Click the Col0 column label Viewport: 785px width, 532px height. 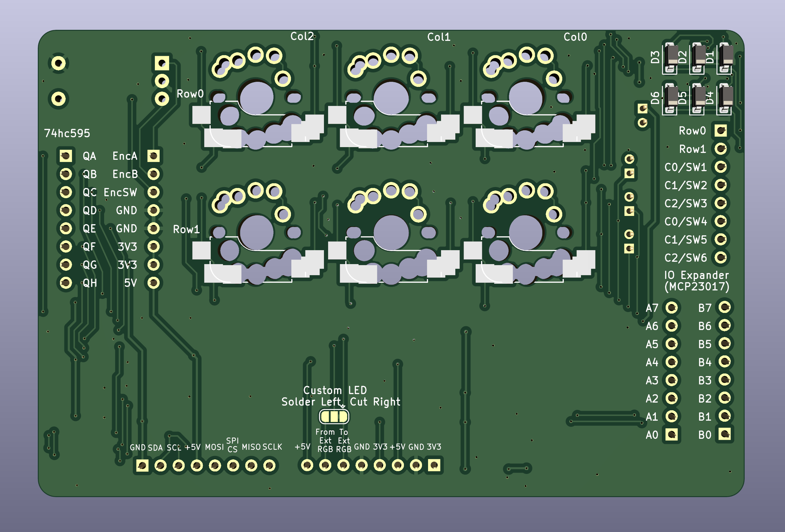(x=575, y=37)
